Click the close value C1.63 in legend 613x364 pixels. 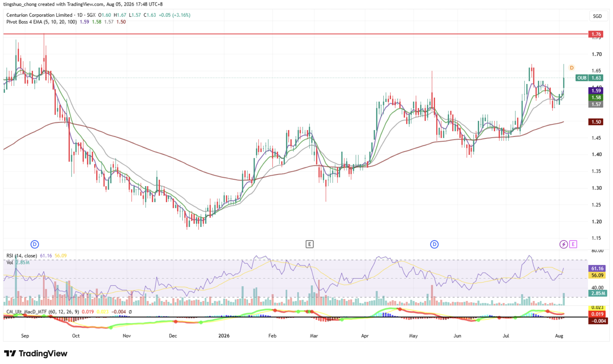pos(150,15)
